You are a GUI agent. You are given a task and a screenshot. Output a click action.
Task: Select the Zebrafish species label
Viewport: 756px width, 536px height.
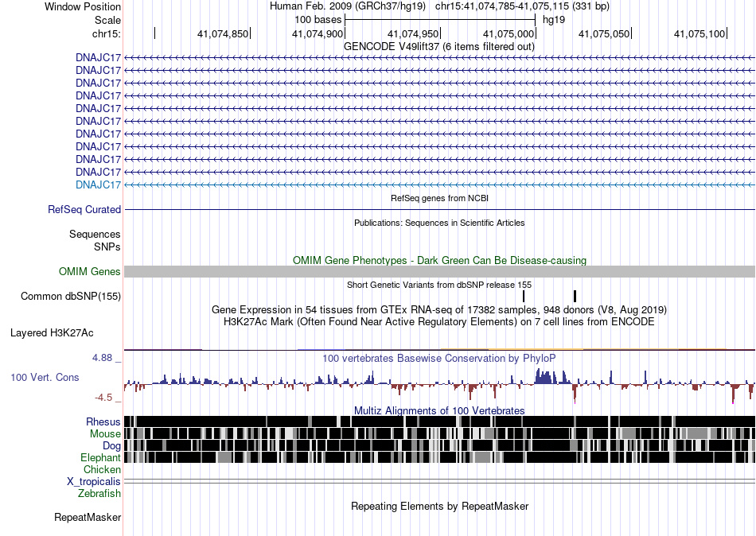tap(99, 493)
